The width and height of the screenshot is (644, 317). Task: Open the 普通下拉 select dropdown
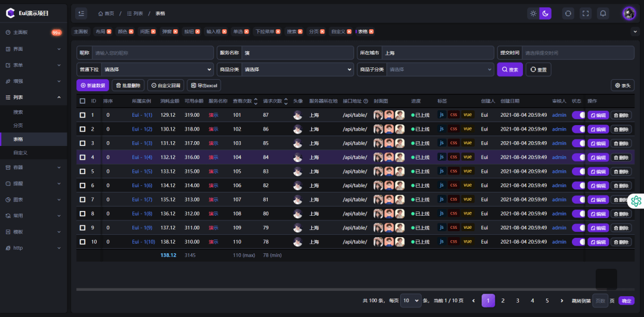157,69
